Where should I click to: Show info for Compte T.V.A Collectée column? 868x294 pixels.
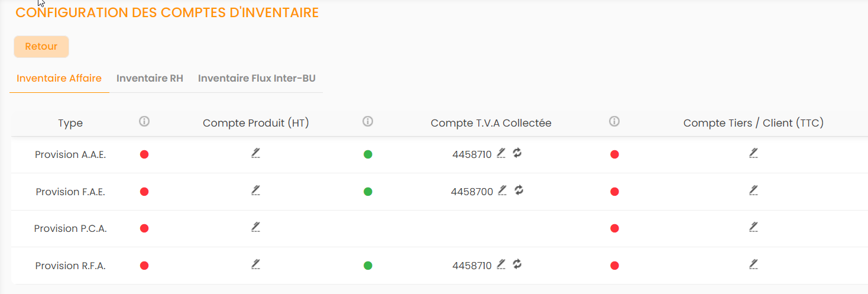368,121
